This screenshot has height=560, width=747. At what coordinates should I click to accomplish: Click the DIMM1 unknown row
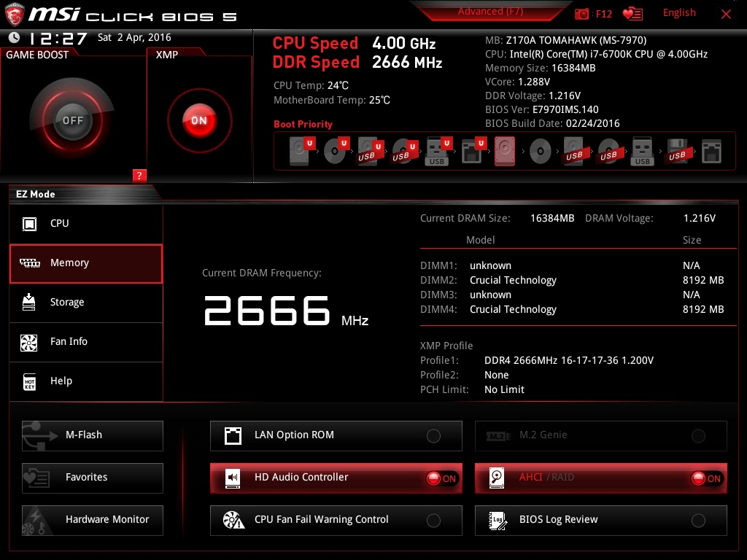point(572,265)
